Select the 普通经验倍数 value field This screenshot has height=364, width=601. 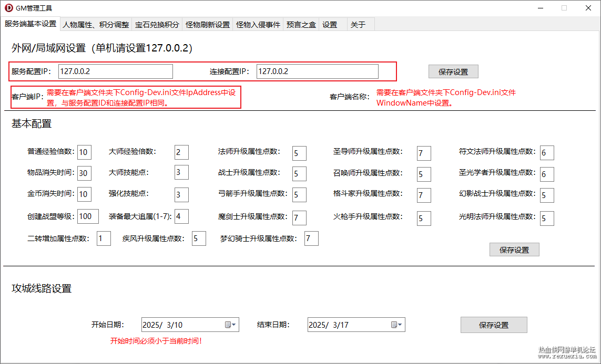tap(84, 152)
